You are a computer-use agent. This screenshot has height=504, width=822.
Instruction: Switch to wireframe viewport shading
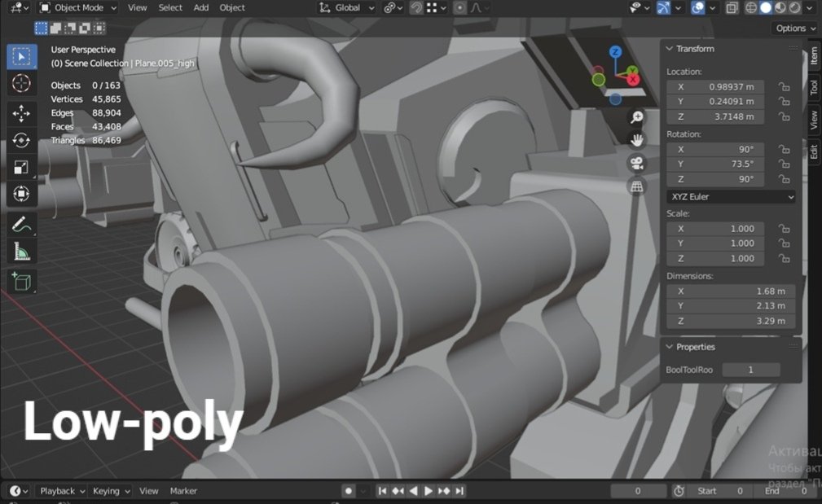pos(750,8)
